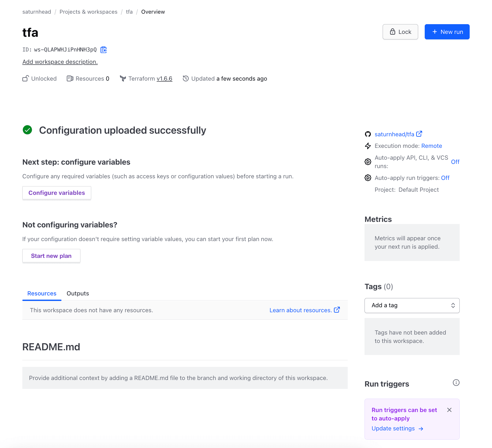The width and height of the screenshot is (492, 448).
Task: Click the README.md heading
Action: [51, 347]
